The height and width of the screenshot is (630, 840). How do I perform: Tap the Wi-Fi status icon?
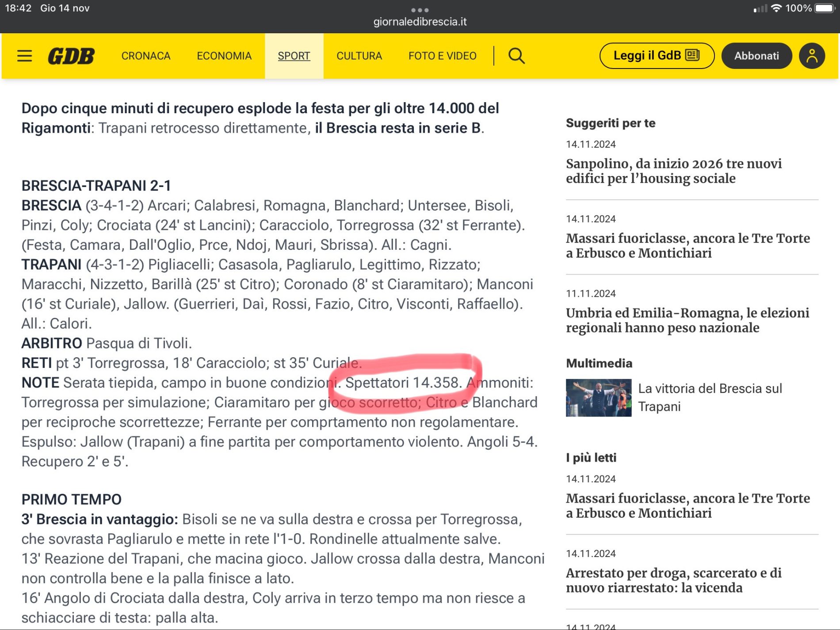[776, 8]
